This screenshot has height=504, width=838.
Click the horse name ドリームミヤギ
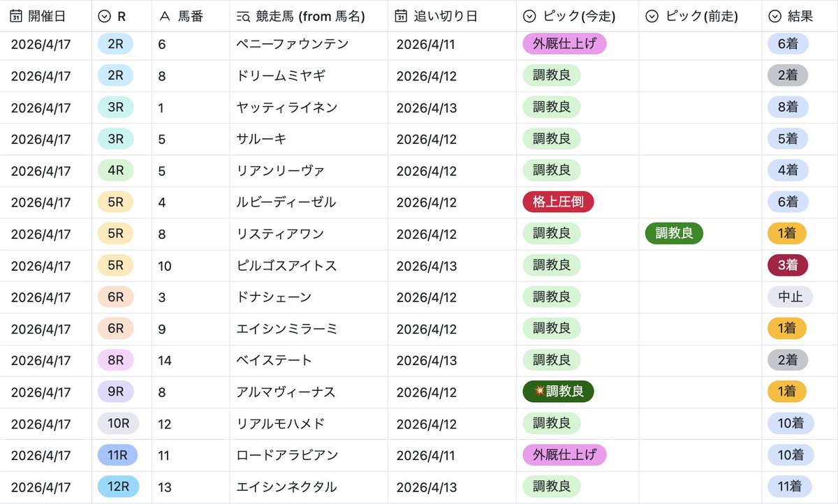[x=281, y=76]
